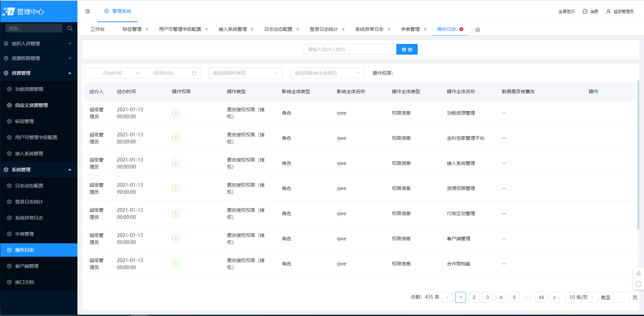Click gear icon beside 功能资源管理
Image resolution: width=644 pixels, height=316 pixels.
pos(9,89)
